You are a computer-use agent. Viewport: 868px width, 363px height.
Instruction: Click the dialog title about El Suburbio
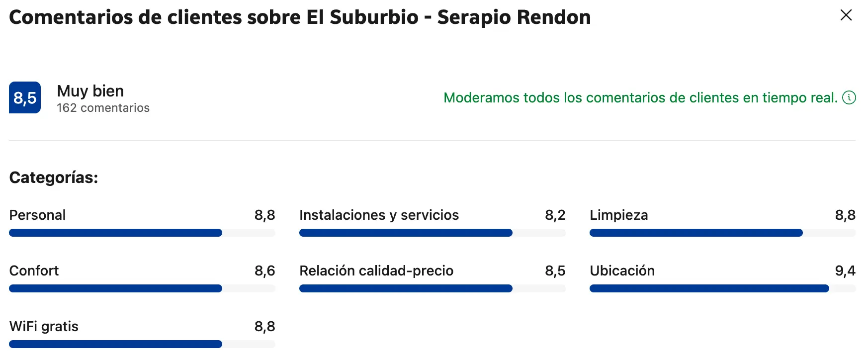pos(300,17)
